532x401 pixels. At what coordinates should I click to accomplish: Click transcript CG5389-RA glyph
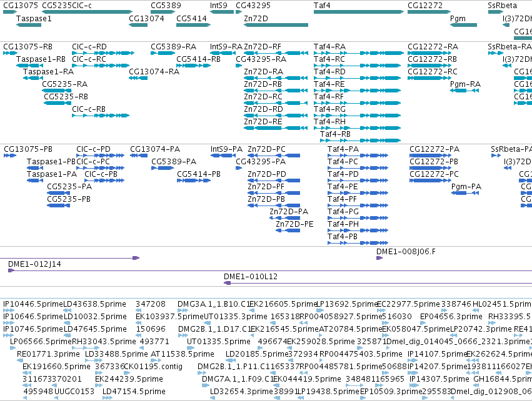[x=163, y=53]
